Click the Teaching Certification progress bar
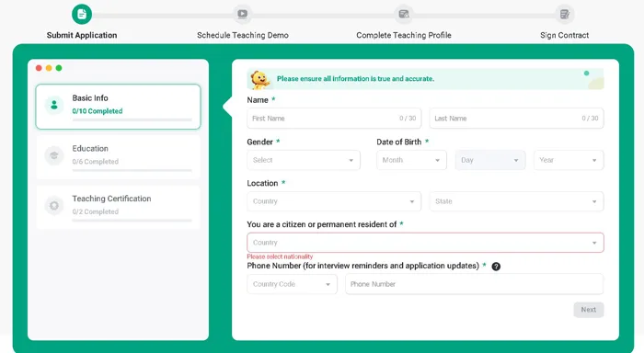 point(132,221)
